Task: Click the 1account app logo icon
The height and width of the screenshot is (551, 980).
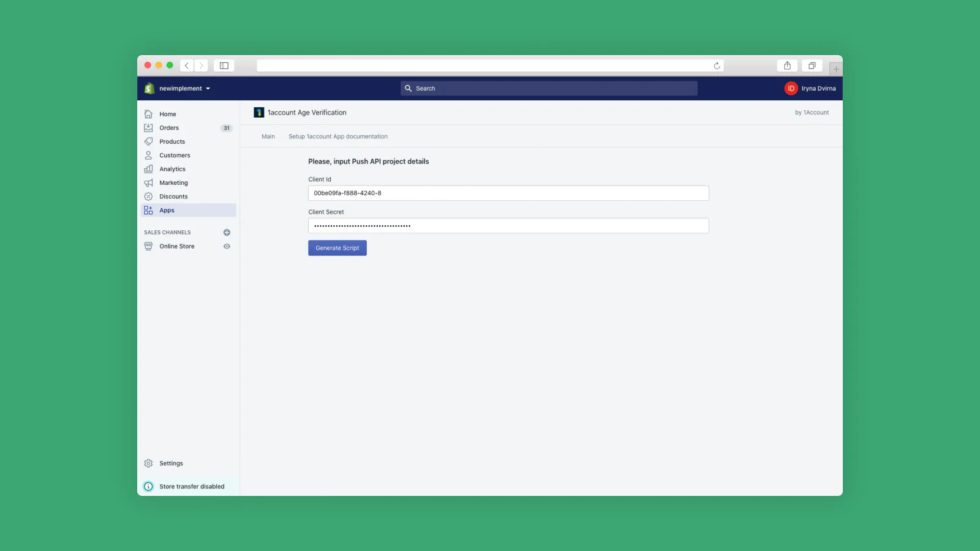Action: (259, 113)
